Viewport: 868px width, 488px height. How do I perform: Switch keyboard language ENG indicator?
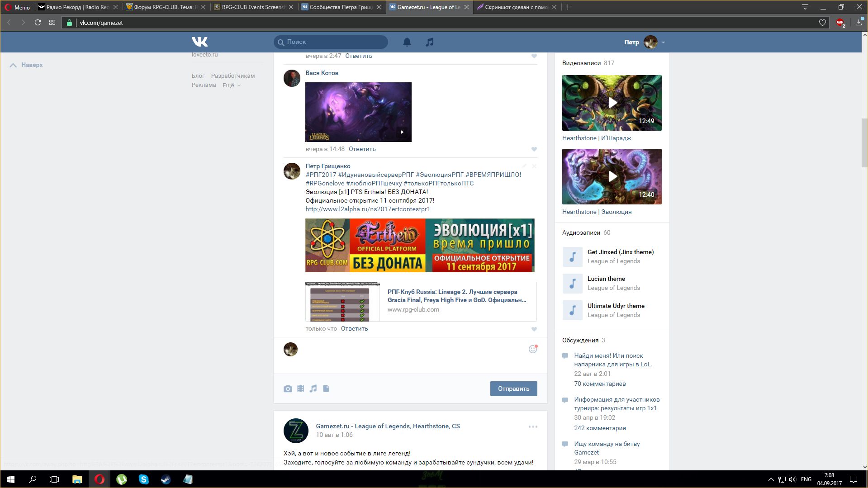[x=806, y=479]
